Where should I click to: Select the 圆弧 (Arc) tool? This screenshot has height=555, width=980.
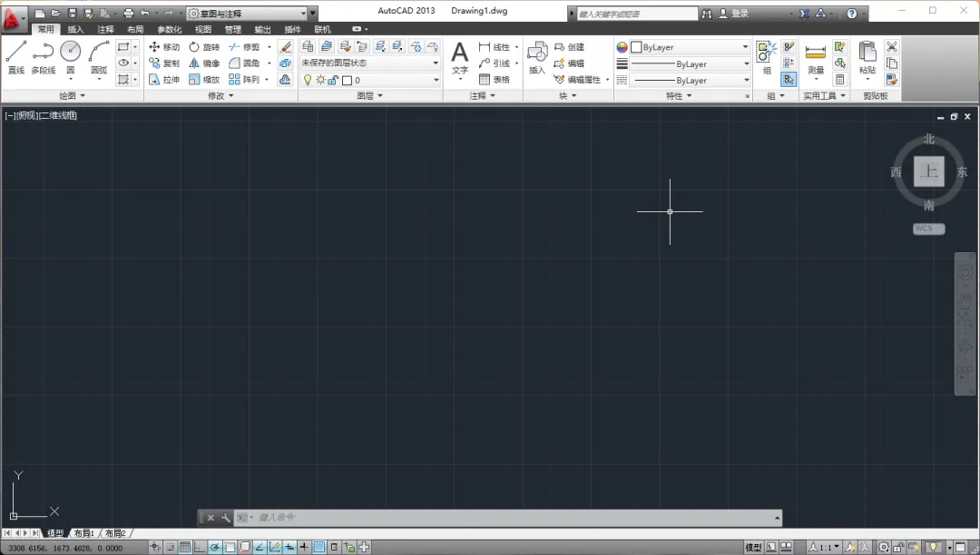(99, 57)
